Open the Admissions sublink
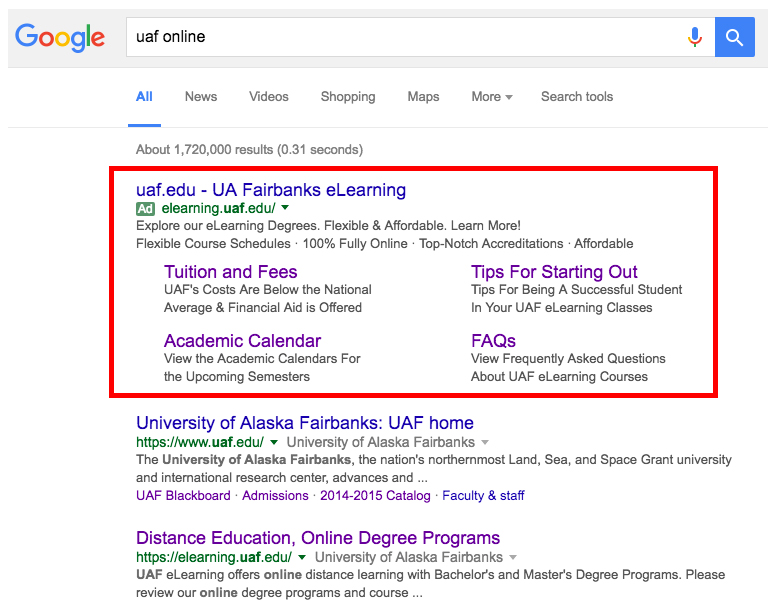Screen dimensions: 774x615 coord(275,496)
